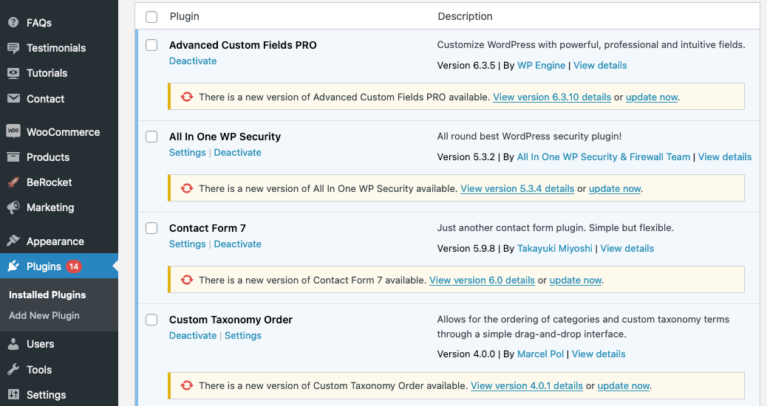Select the Custom Taxonomy Order checkbox
767x406 pixels.
click(x=151, y=320)
